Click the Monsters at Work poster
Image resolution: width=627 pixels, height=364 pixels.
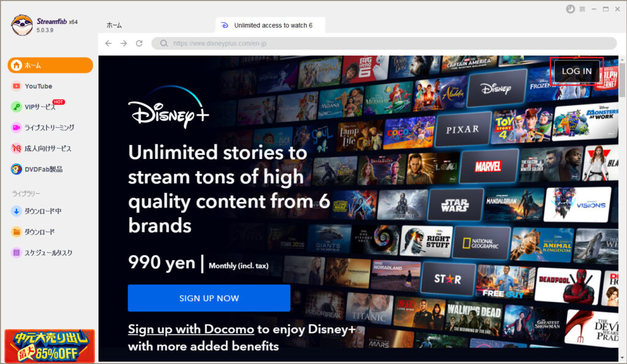point(586,122)
